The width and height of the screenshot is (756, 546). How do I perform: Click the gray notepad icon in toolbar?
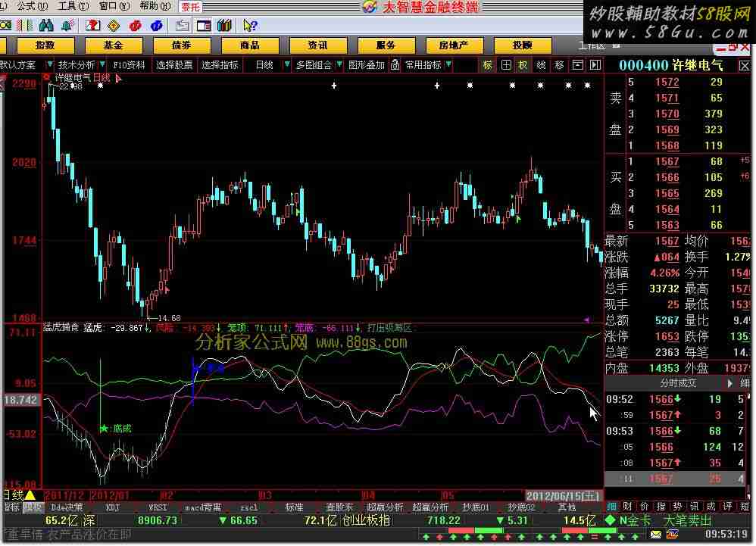click(183, 25)
